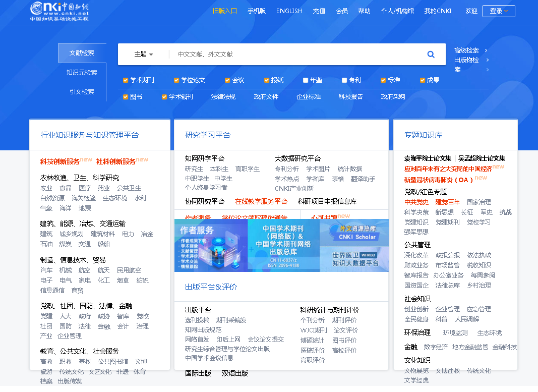Image resolution: width=538 pixels, height=392 pixels.
Task: Open the CNKI logo homepage
Action: click(59, 11)
